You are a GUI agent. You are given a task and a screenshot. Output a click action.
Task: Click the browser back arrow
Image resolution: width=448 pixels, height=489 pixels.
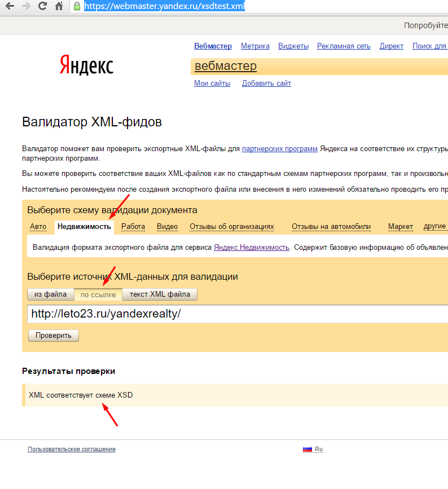(x=10, y=6)
